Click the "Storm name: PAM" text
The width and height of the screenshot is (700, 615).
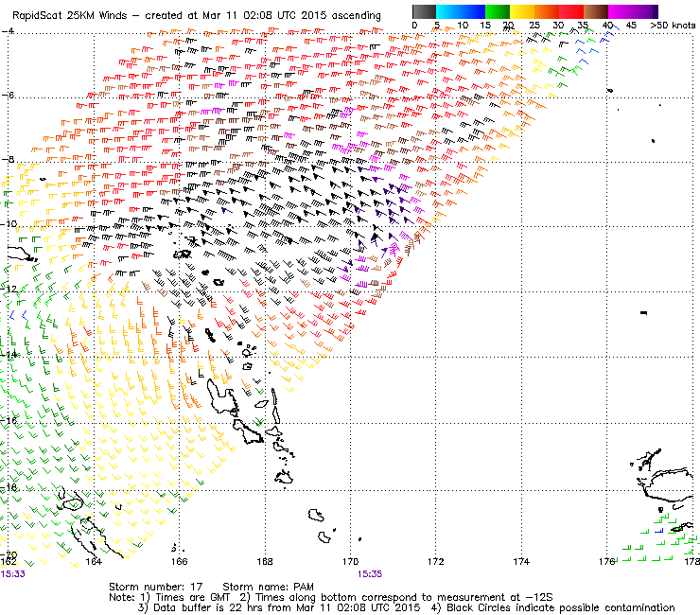(268, 587)
